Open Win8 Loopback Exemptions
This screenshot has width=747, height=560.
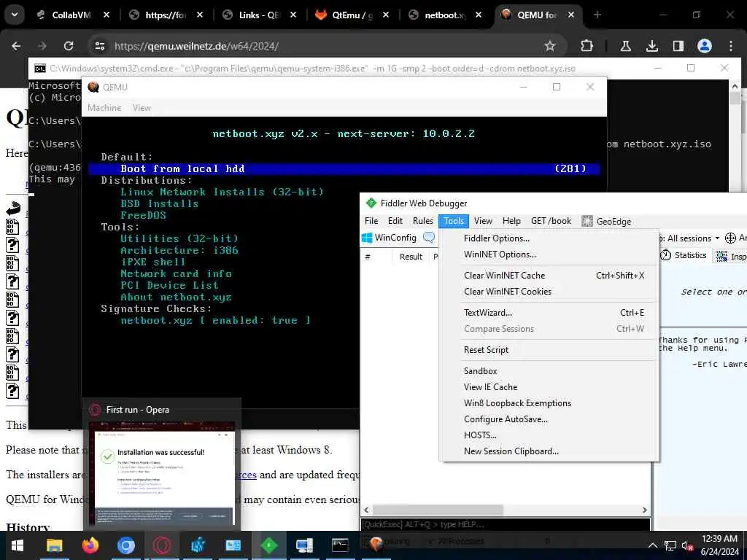click(x=517, y=402)
